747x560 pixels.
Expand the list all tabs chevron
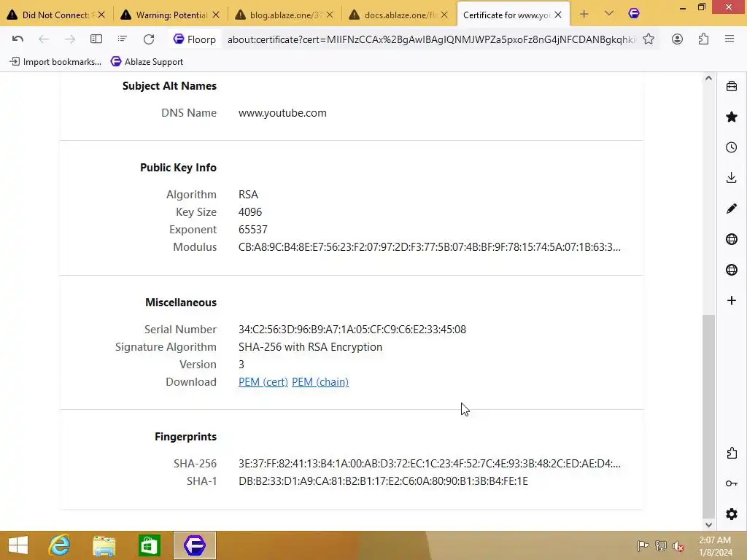click(609, 14)
